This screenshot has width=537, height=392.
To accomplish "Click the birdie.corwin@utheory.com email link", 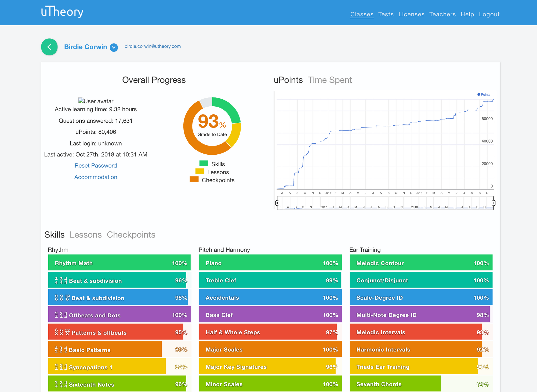I will 153,46.
